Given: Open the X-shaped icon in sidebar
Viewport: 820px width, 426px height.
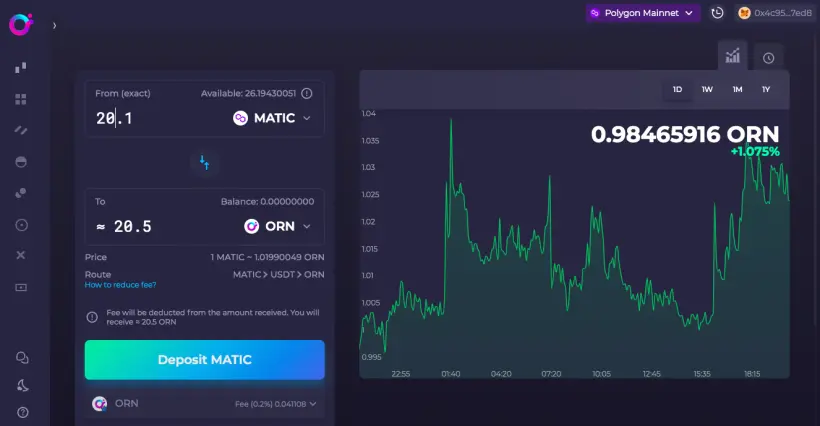Looking at the screenshot, I should (x=21, y=255).
